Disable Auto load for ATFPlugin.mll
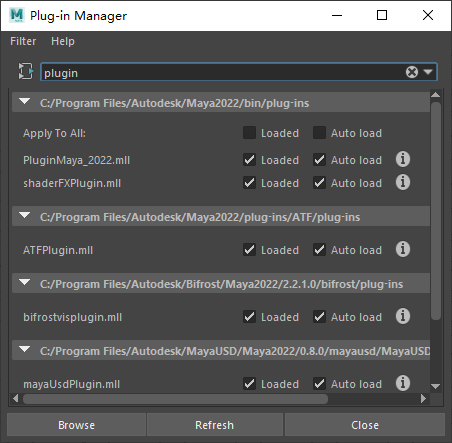452x443 pixels. [319, 250]
